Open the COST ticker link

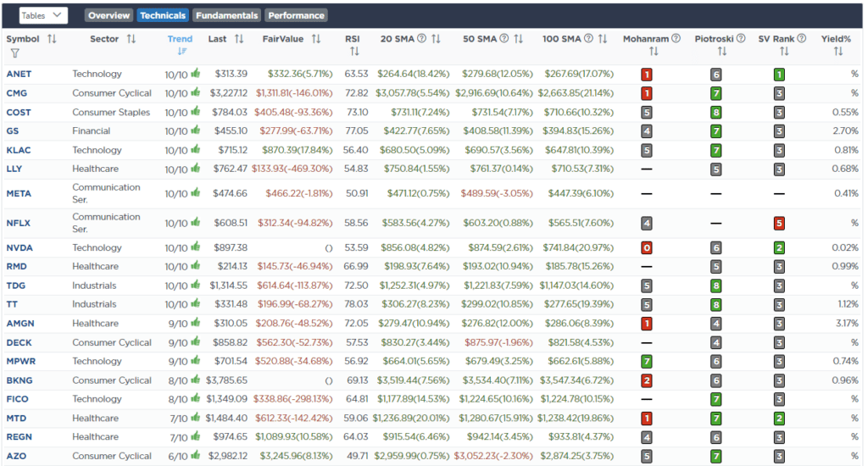pyautogui.click(x=19, y=112)
